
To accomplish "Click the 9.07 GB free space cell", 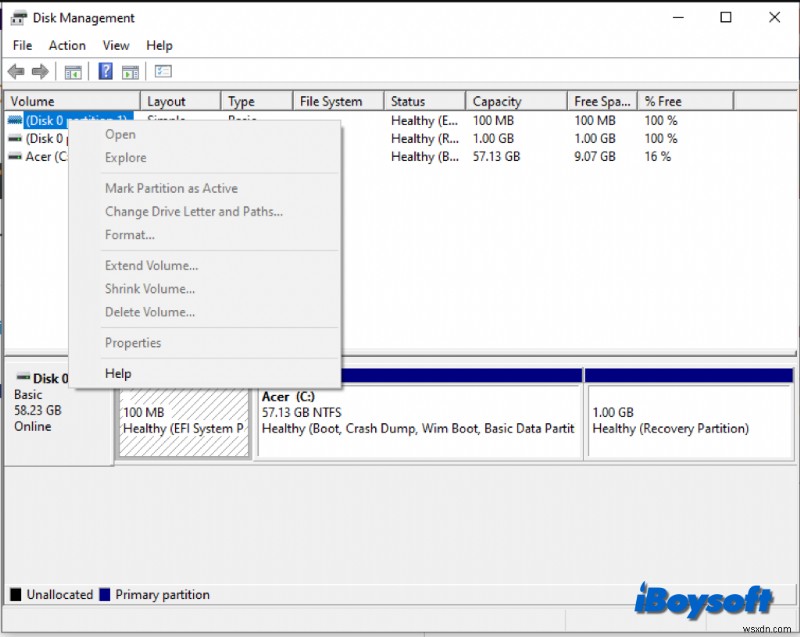I will (x=594, y=157).
